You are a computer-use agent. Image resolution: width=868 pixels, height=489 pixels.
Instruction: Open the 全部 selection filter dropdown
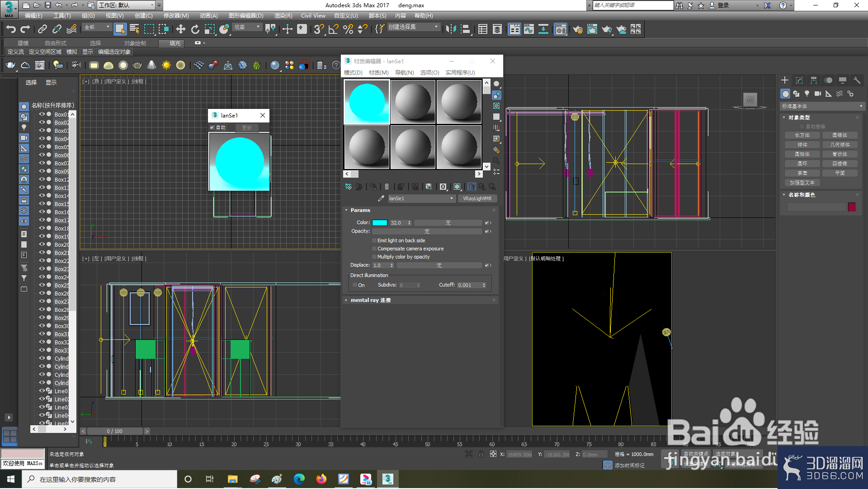coord(97,27)
